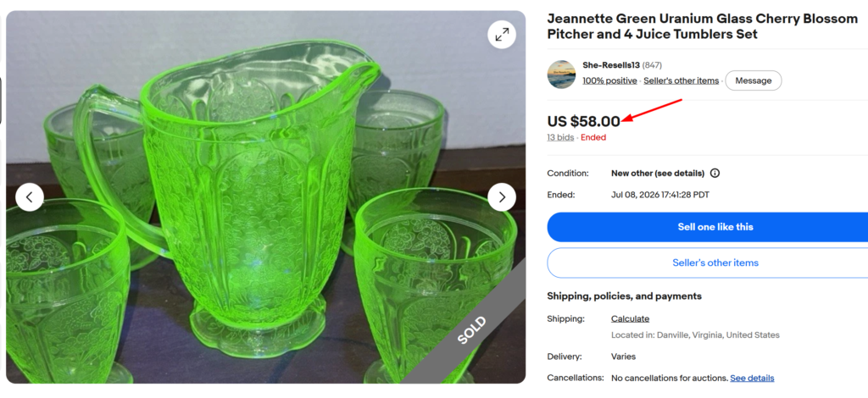Select the listing title text
This screenshot has height=398, width=868.
702,26
